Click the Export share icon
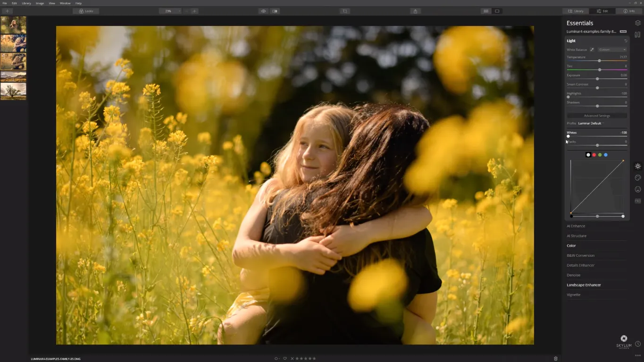Screen dimensions: 644x362 (x=415, y=11)
